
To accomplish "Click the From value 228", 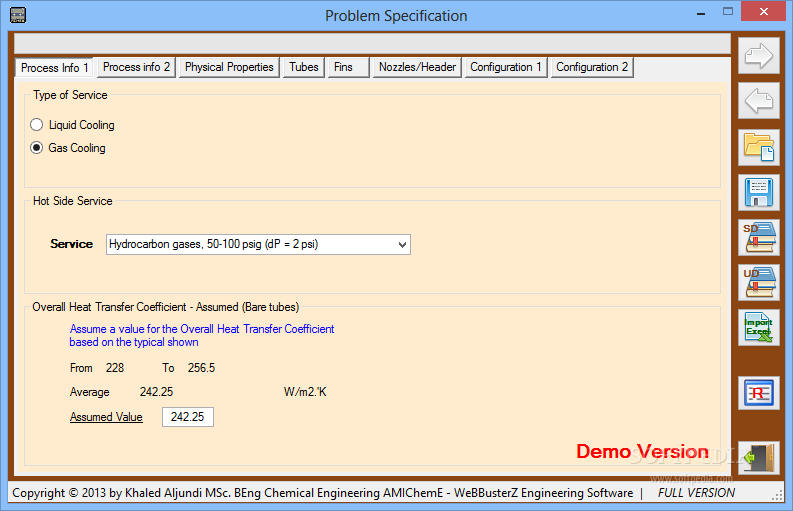I will pos(115,368).
